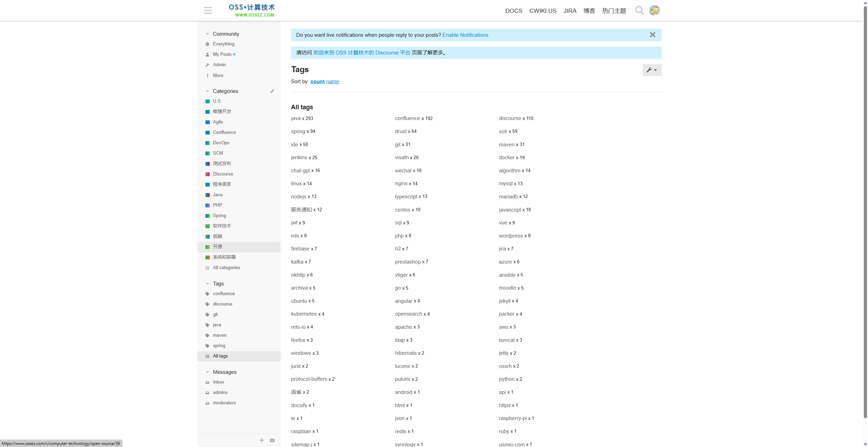Open the hamburger sidebar toggle
This screenshot has height=447, width=868.
[208, 10]
